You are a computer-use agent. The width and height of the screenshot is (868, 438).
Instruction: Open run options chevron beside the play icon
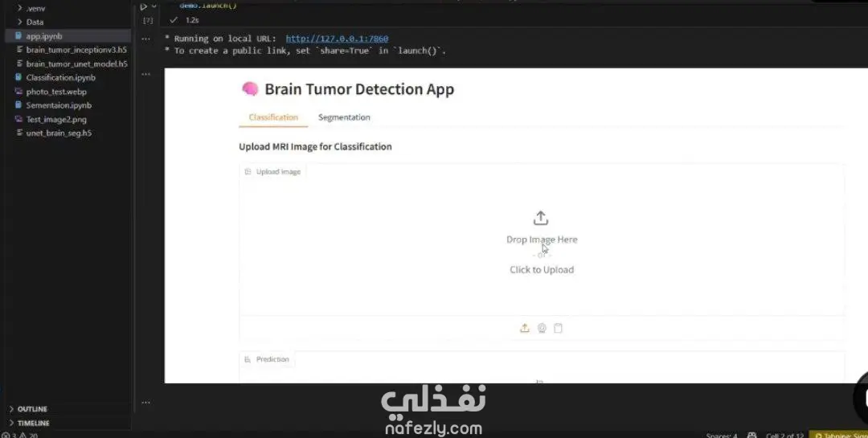tap(154, 6)
